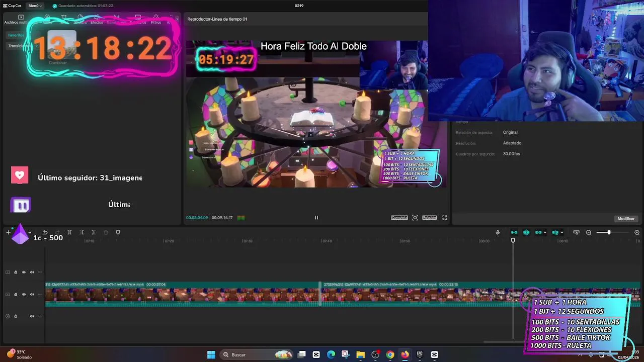Hide the main video track with eye icon

24,294
